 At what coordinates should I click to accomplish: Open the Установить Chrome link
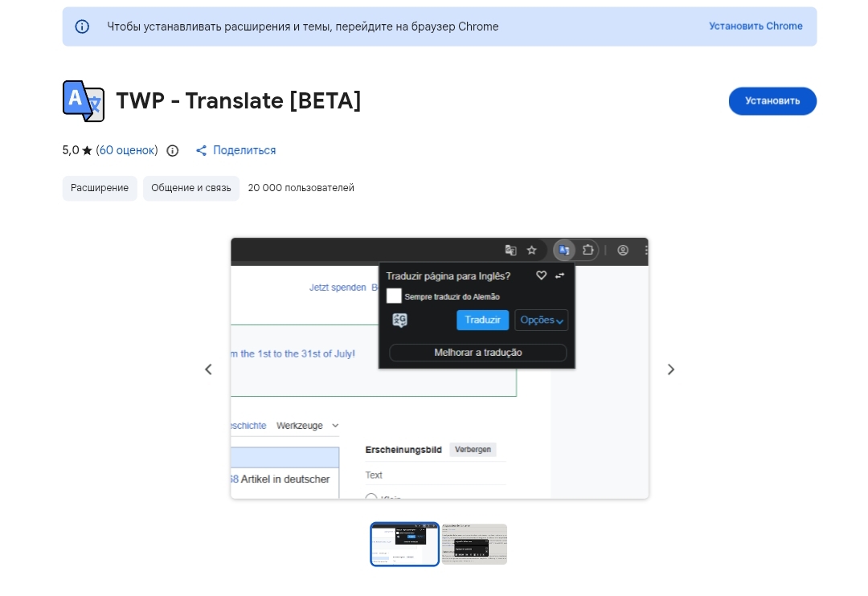755,26
